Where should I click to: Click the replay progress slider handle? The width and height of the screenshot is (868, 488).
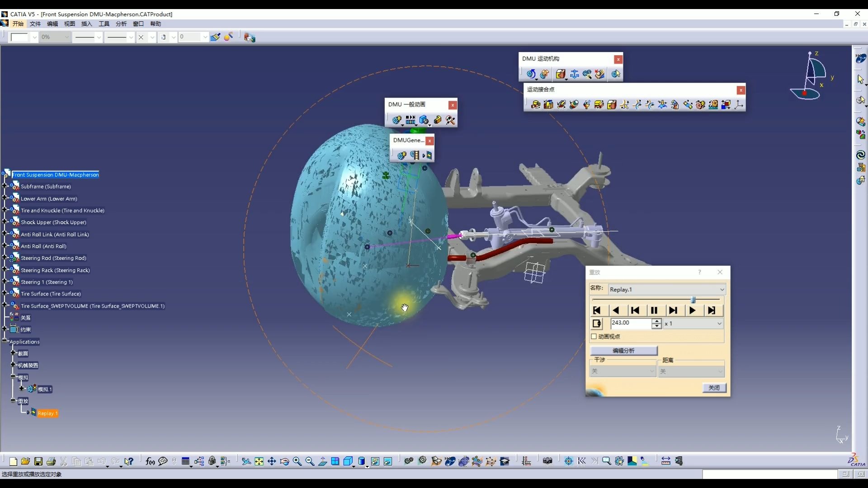click(693, 300)
